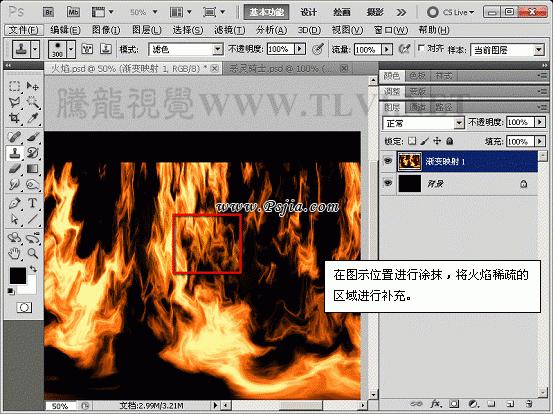
Task: Select the Magic Wand tool
Action: (32, 102)
